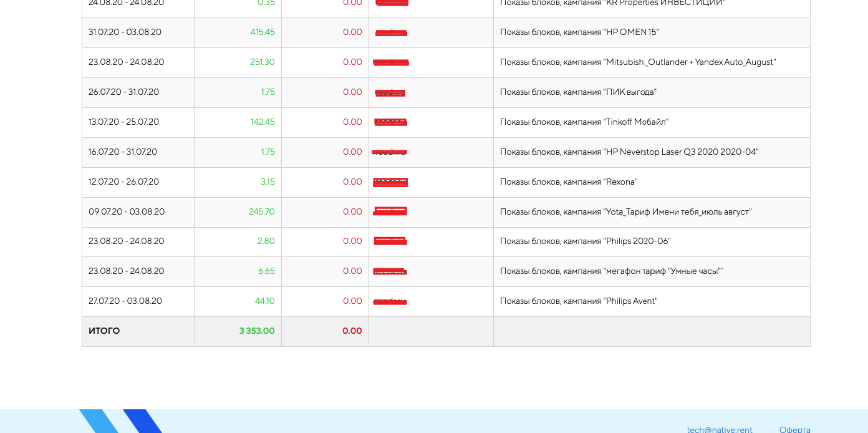The height and width of the screenshot is (433, 868).
Task: Click campaign text "Philips Avent"
Action: (x=630, y=301)
